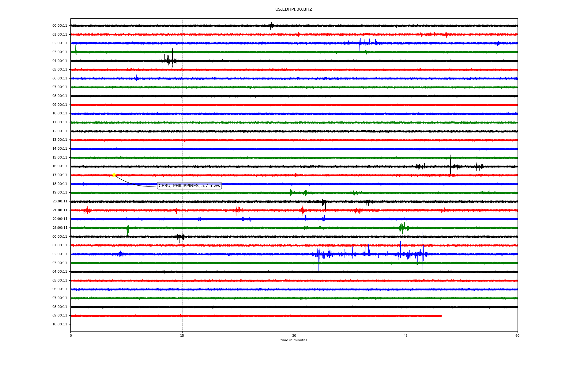Click the red burst at start of 21:00:11 trace
The height and width of the screenshot is (368, 588).
click(87, 210)
